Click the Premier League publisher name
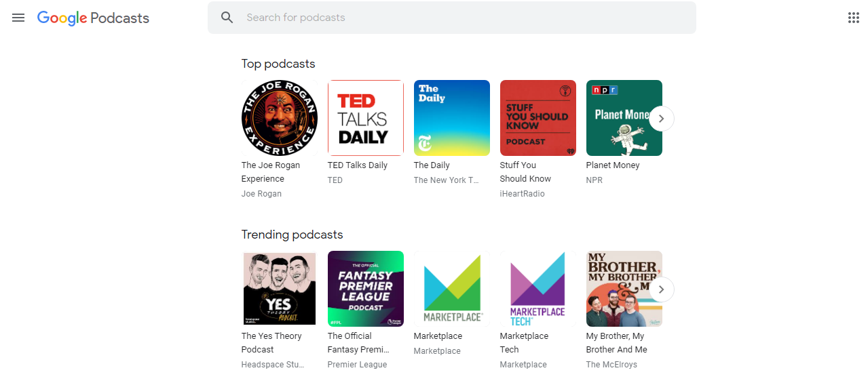The image size is (868, 383). (358, 365)
